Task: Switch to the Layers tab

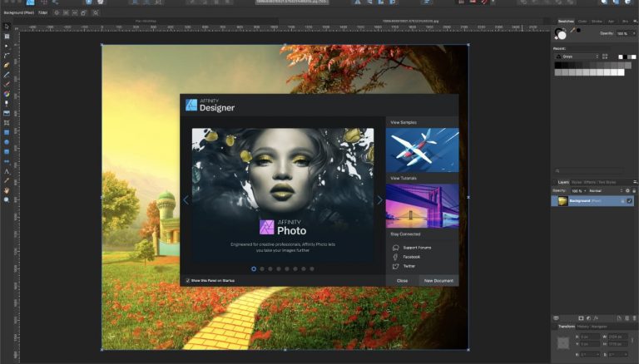Action: [563, 182]
